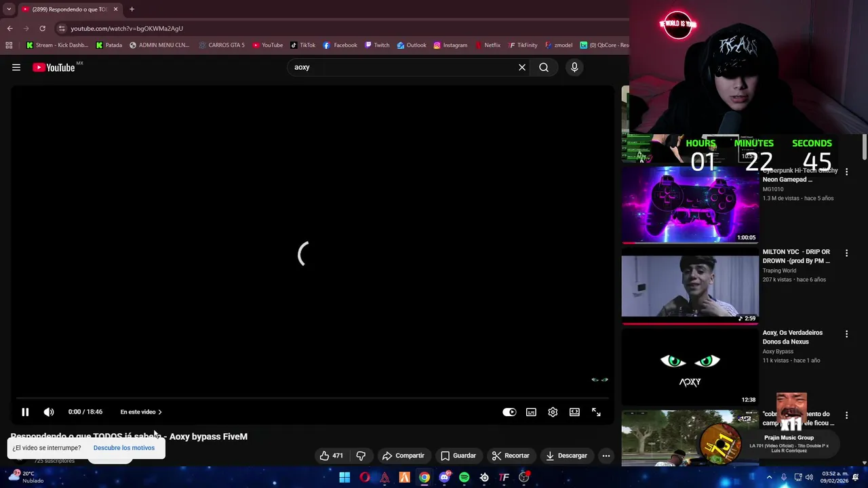The image size is (868, 488).
Task: Download the video with Descargar
Action: tap(566, 455)
